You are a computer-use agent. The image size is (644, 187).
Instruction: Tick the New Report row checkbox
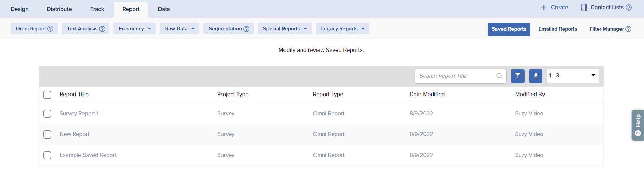(47, 134)
